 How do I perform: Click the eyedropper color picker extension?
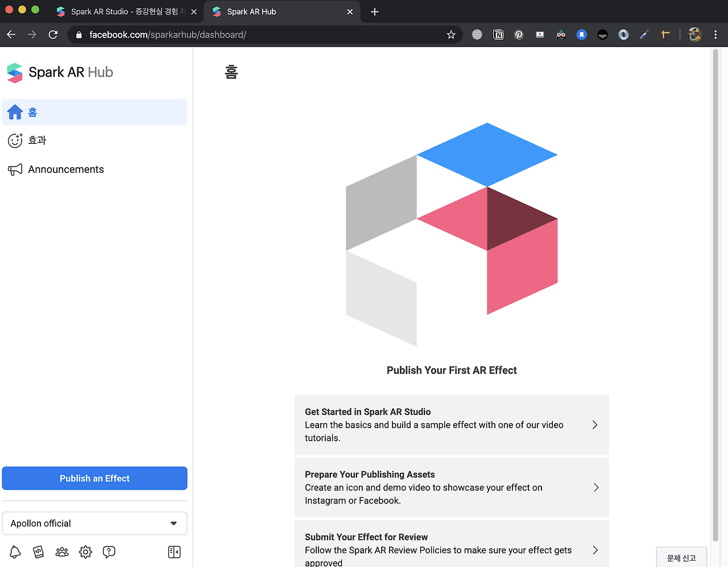coord(644,35)
